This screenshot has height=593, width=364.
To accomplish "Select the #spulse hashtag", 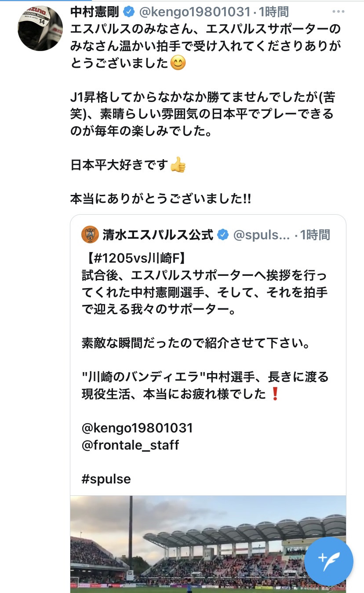I will [x=106, y=479].
